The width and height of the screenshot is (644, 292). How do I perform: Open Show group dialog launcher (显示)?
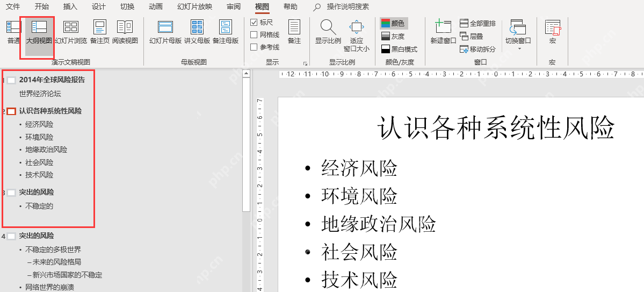(305, 63)
